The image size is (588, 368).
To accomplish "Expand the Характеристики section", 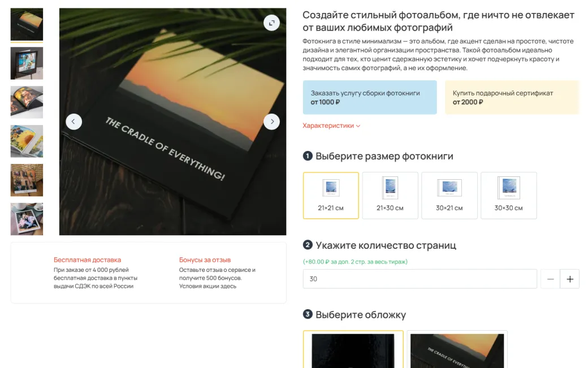I will click(x=331, y=125).
